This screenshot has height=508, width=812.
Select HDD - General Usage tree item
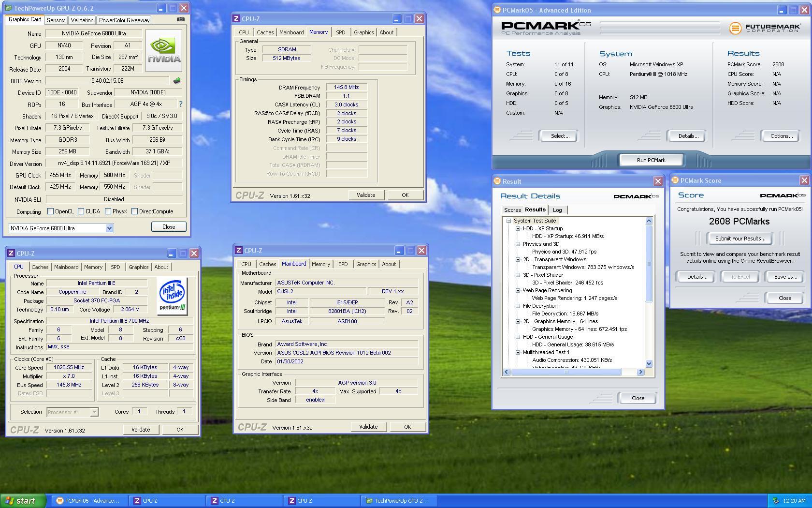548,337
